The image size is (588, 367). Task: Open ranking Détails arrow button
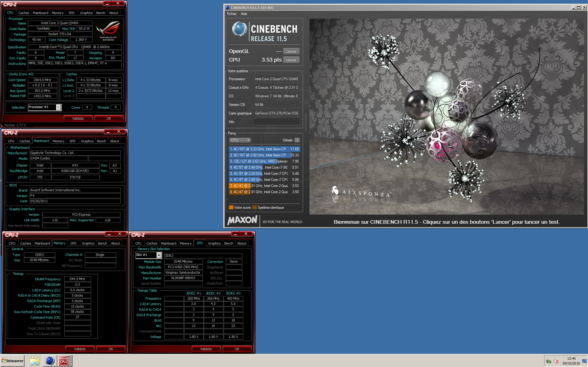pyautogui.click(x=297, y=140)
